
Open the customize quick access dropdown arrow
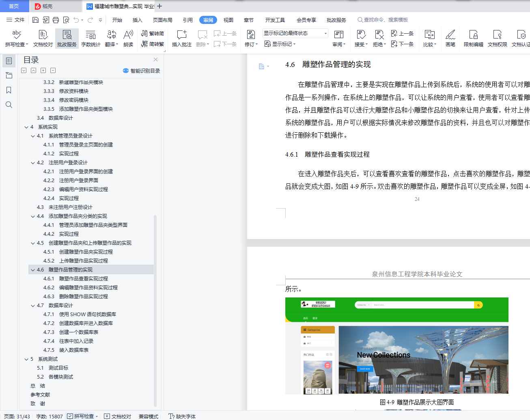click(x=100, y=20)
